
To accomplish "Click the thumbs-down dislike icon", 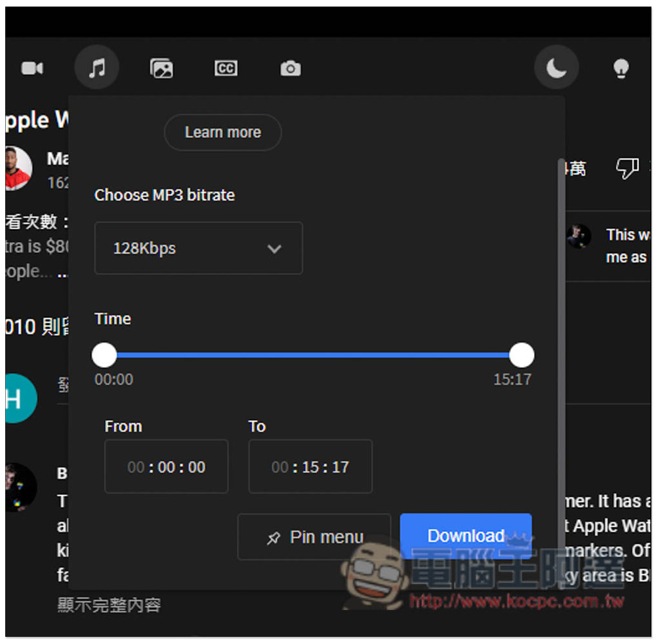I will pyautogui.click(x=627, y=168).
